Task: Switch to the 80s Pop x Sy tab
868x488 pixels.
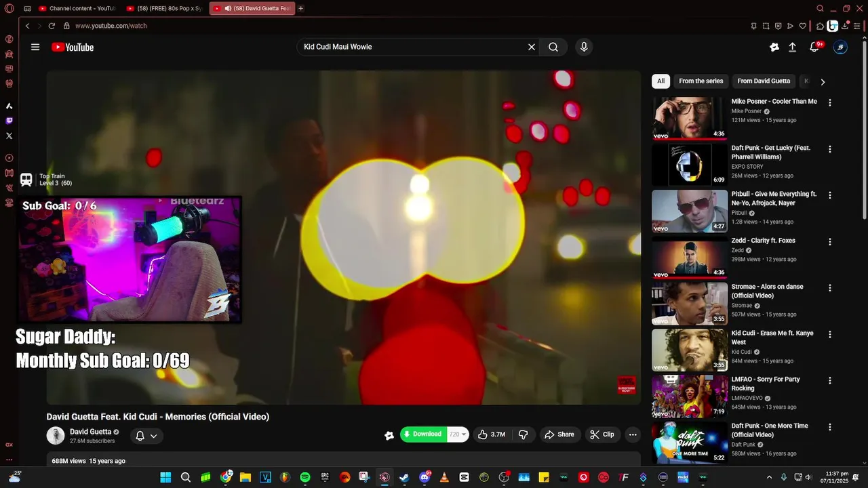Action: (165, 8)
